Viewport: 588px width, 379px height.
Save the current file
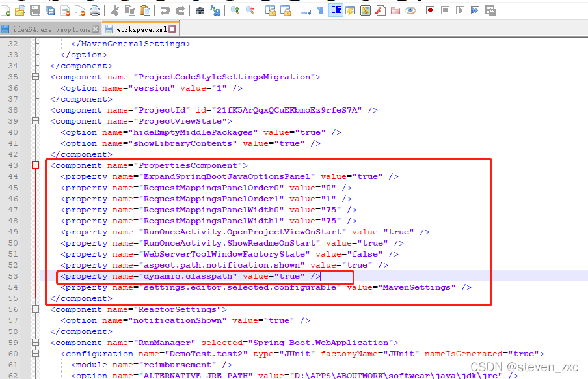tap(35, 10)
